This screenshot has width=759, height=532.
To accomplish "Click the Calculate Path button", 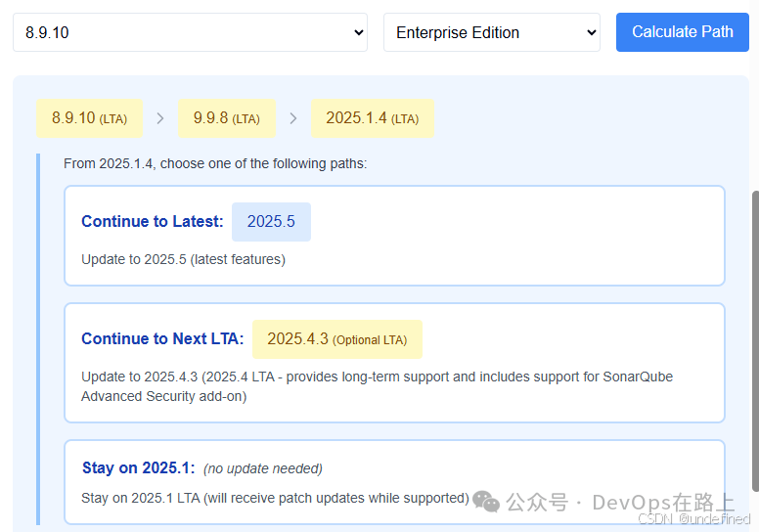I will pos(682,32).
